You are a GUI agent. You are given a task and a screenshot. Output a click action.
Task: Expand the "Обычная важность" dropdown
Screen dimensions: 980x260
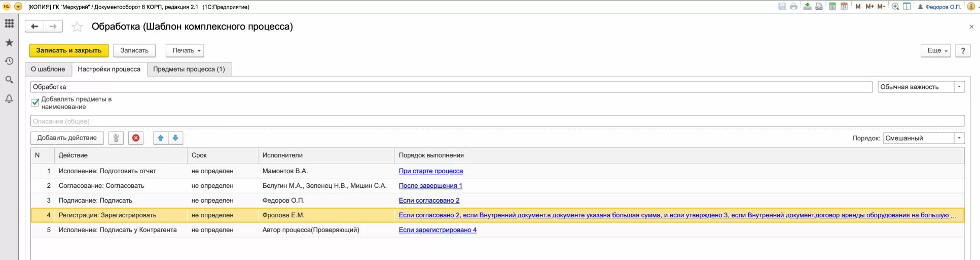pos(959,87)
